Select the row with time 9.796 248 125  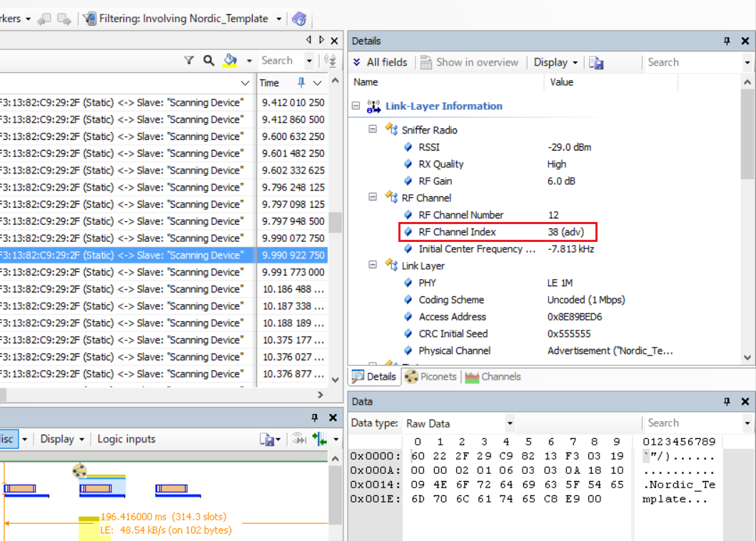coord(164,187)
